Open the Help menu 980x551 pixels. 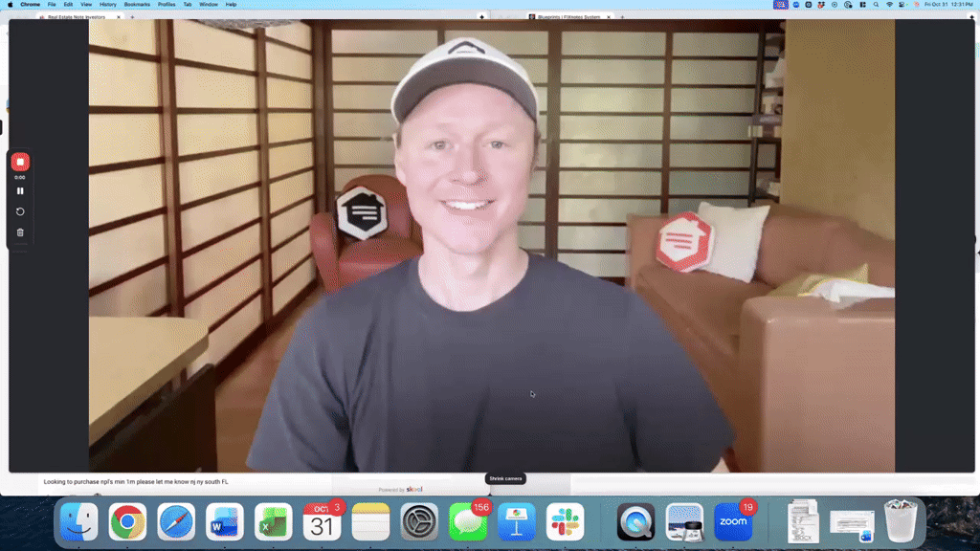[x=232, y=5]
